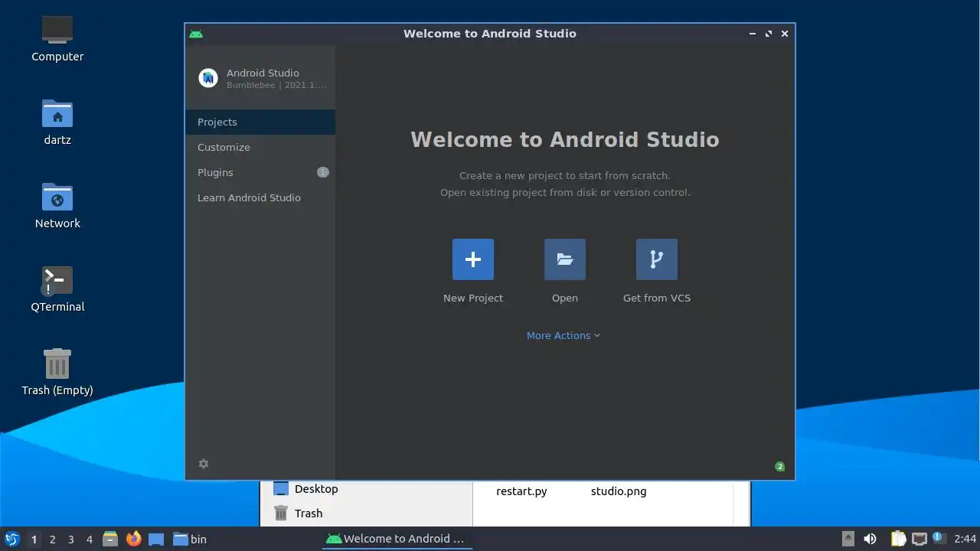Open the volume control speaker icon
The image size is (980, 551).
[x=870, y=539]
